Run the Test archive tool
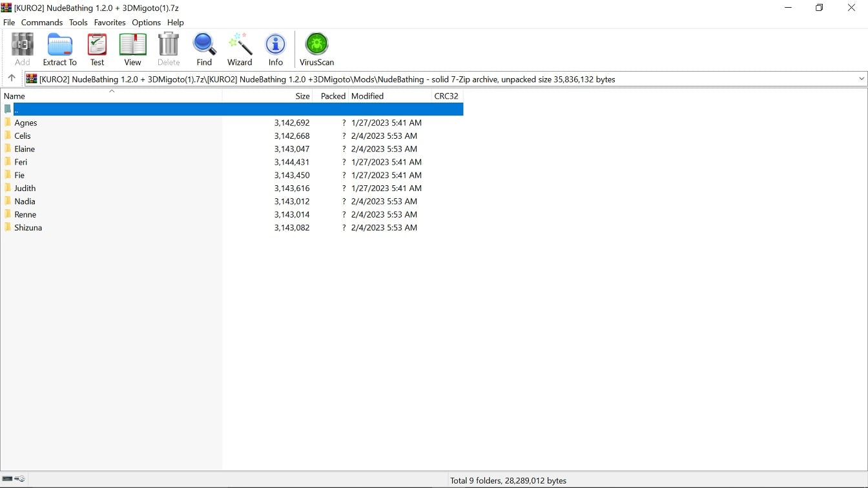 pos(97,50)
